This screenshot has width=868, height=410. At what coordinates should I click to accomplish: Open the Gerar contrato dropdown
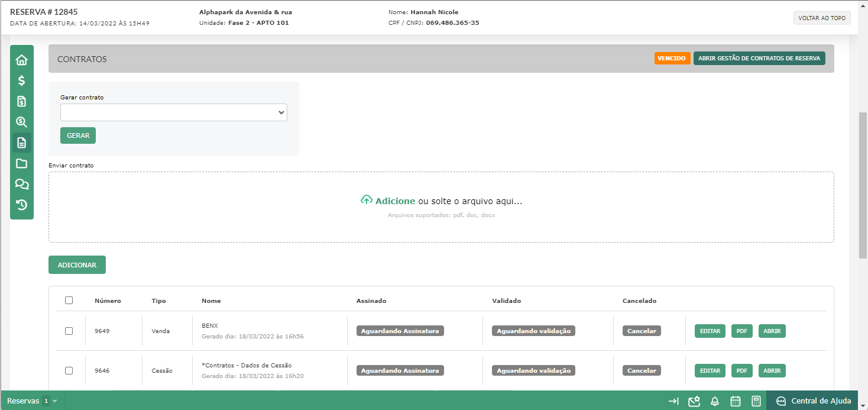coord(174,112)
